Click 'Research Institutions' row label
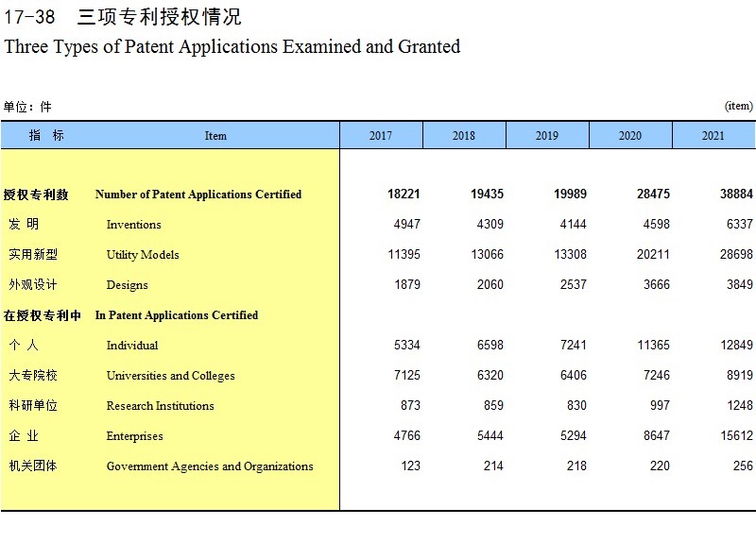This screenshot has width=756, height=542. coord(160,406)
